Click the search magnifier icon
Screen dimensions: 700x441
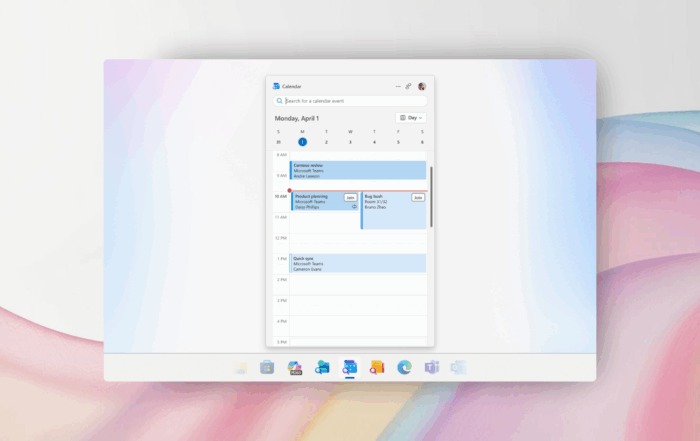[279, 101]
